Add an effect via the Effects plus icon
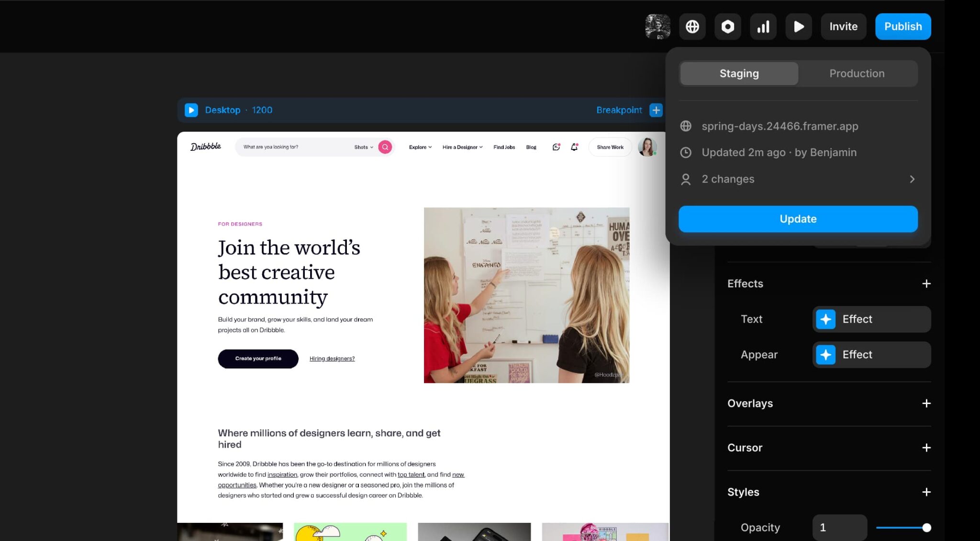 click(926, 283)
